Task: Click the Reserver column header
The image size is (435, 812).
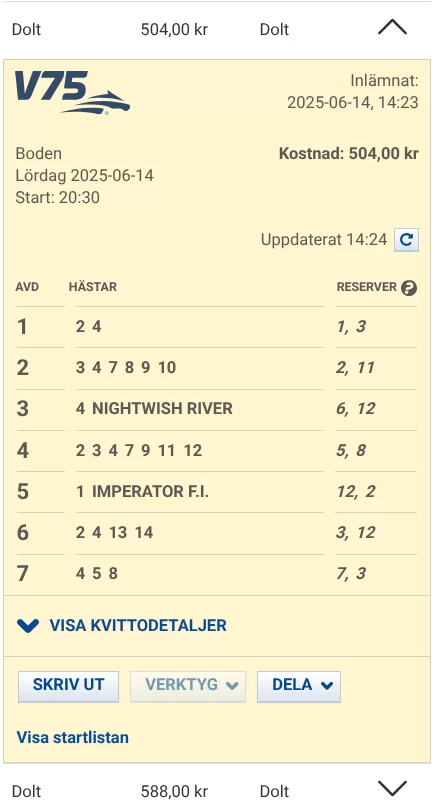Action: tap(367, 287)
